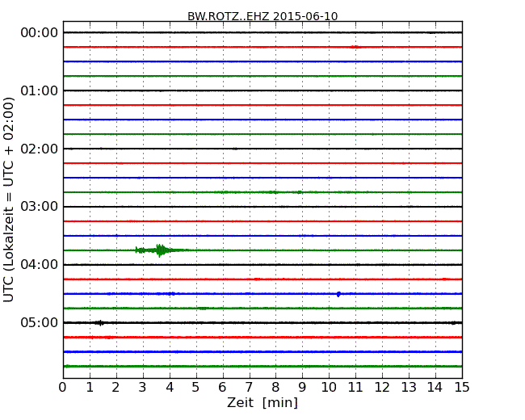525x420 pixels.
Task: Click the x-axis tick label 2
Action: [x=115, y=388]
